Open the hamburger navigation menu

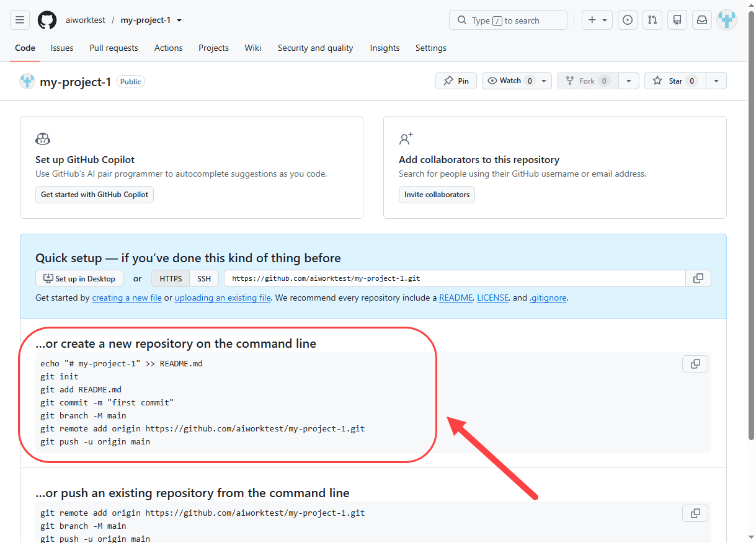click(20, 20)
